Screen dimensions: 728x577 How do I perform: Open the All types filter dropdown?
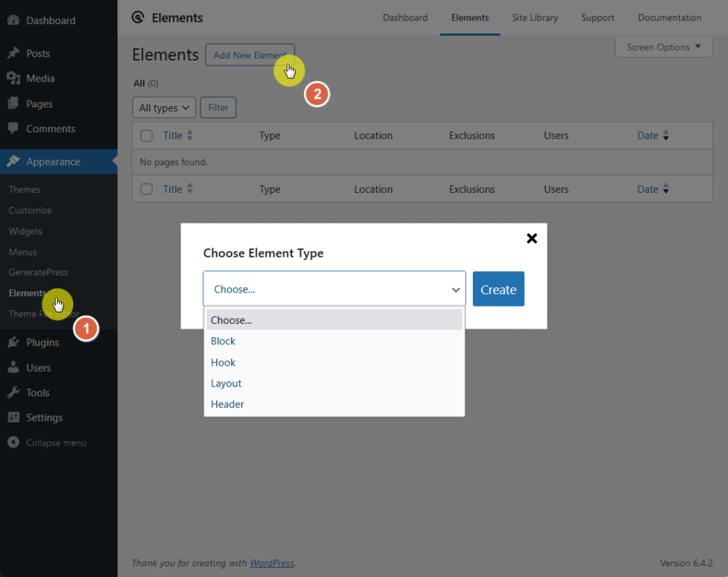(x=164, y=107)
